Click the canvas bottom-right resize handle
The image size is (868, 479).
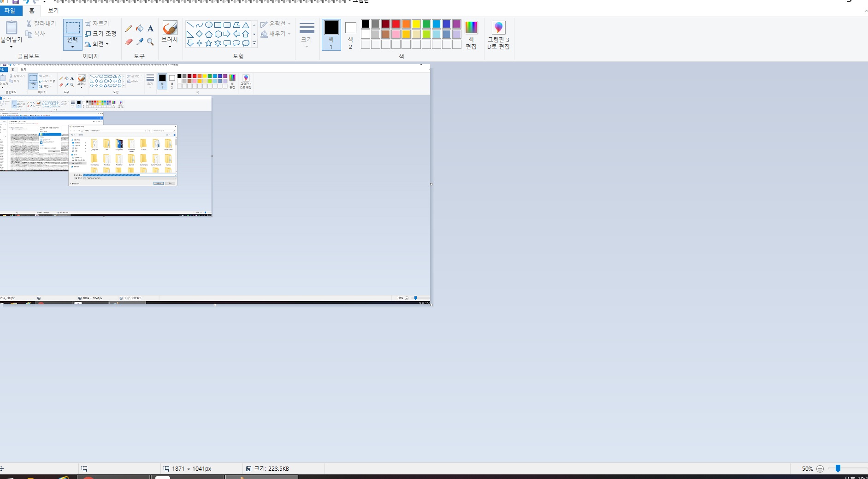coord(431,305)
